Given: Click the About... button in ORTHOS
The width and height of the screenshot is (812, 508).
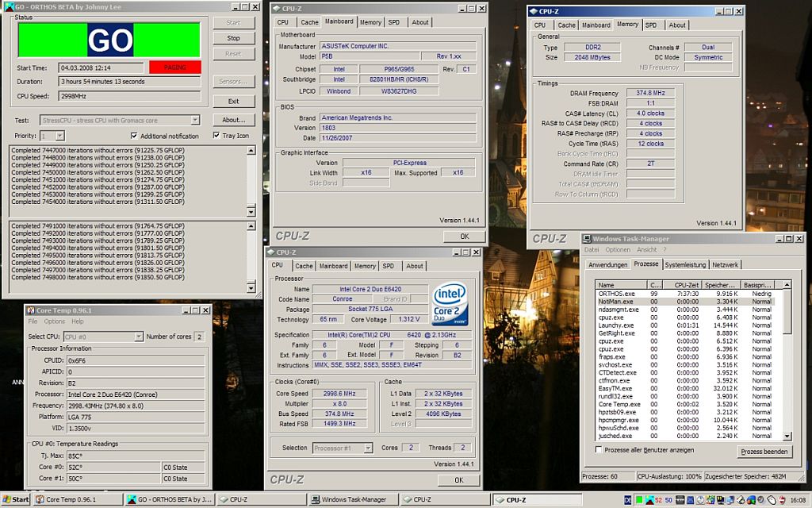Looking at the screenshot, I should (234, 120).
